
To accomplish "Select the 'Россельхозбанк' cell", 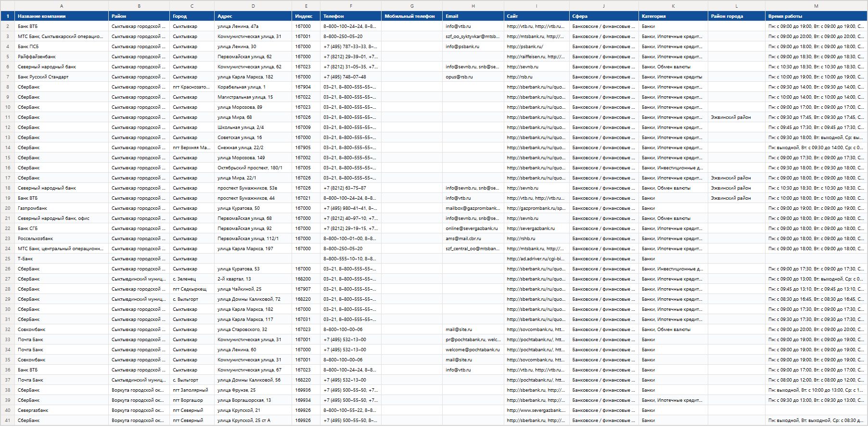I will point(62,239).
